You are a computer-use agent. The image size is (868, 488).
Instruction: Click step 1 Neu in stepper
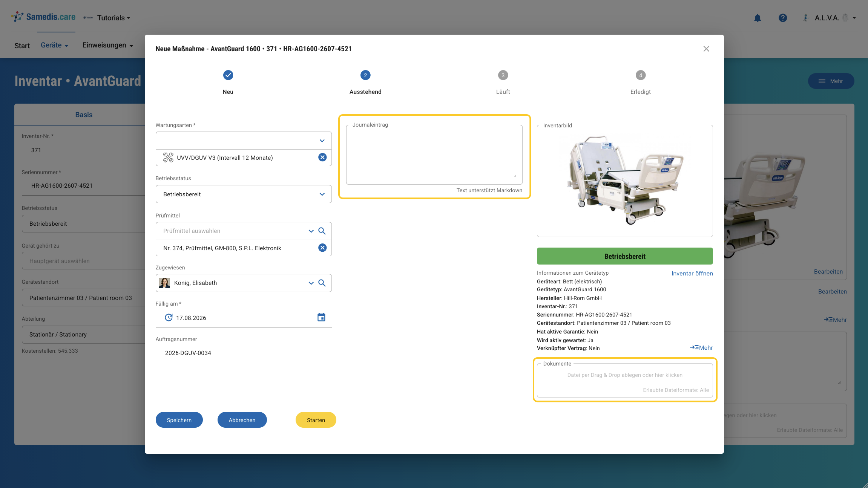pos(228,83)
